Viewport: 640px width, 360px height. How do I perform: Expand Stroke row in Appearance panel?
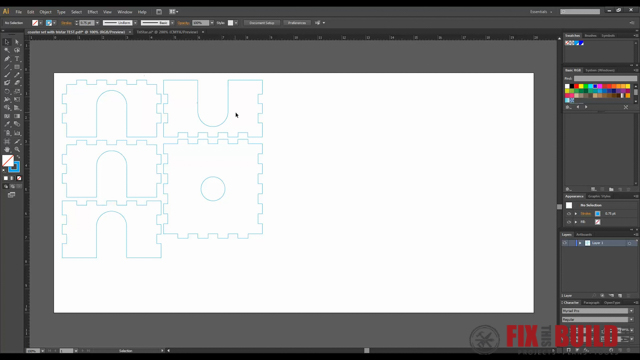coord(576,213)
